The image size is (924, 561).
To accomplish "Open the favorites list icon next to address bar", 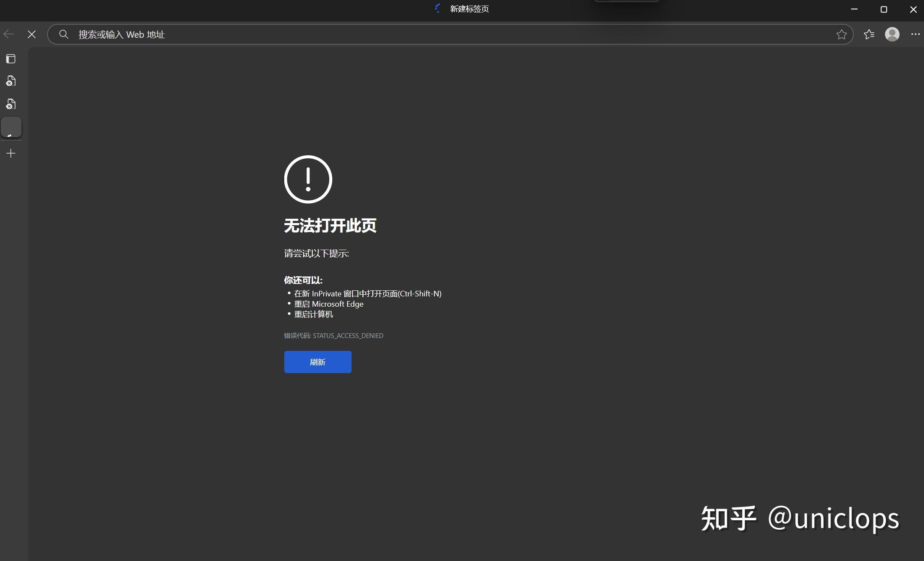I will click(870, 34).
